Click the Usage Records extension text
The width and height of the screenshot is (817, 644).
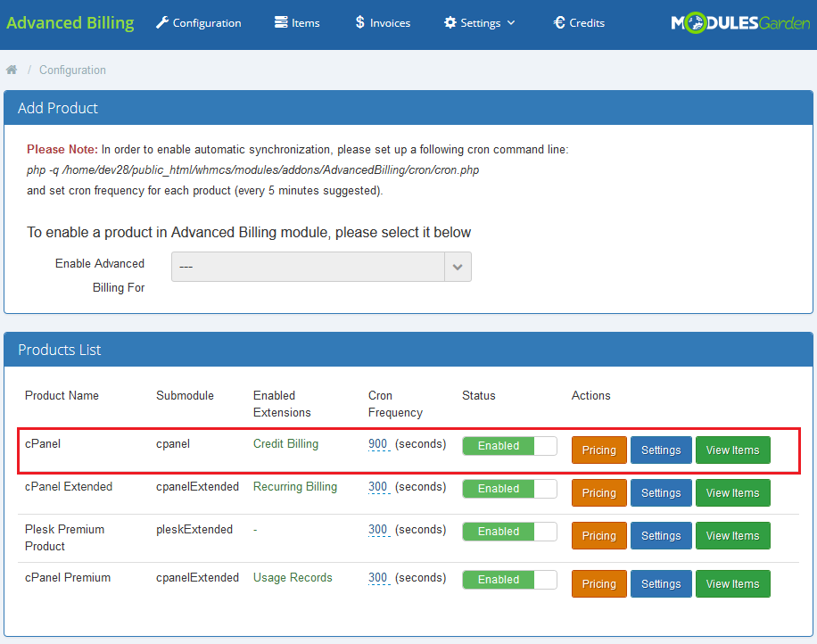pyautogui.click(x=293, y=577)
